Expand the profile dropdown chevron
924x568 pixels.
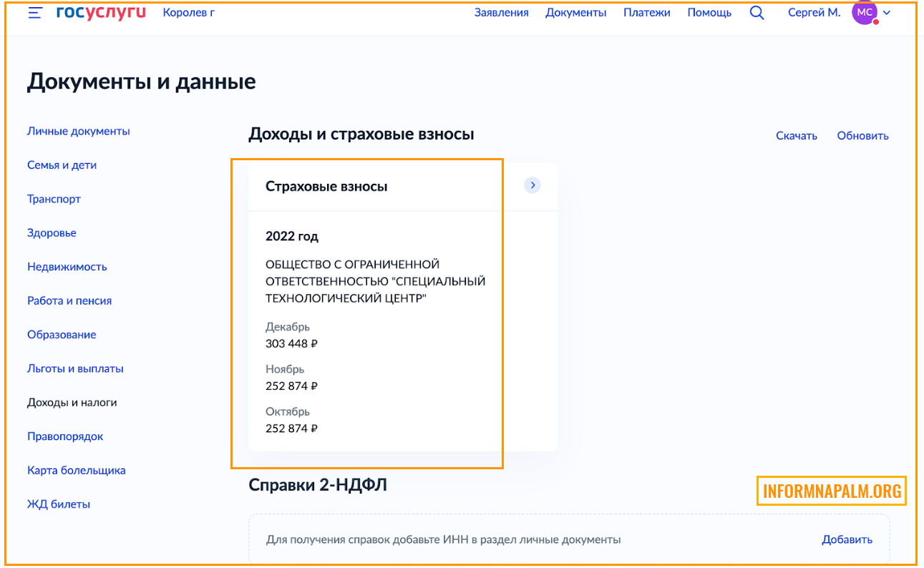coord(887,13)
